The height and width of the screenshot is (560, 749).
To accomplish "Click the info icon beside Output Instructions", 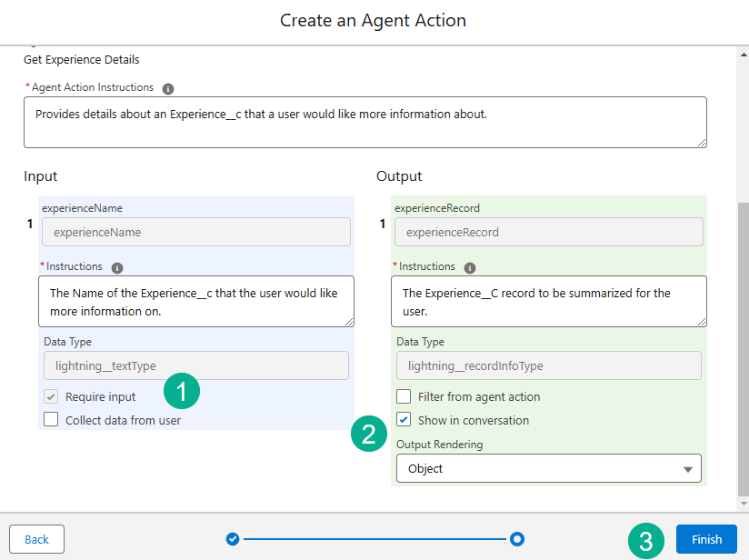I will 470,267.
